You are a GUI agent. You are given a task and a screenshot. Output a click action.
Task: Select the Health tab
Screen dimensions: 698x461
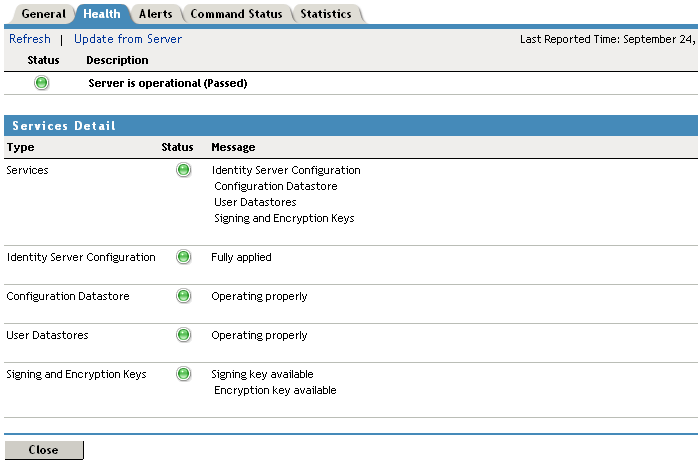click(102, 14)
